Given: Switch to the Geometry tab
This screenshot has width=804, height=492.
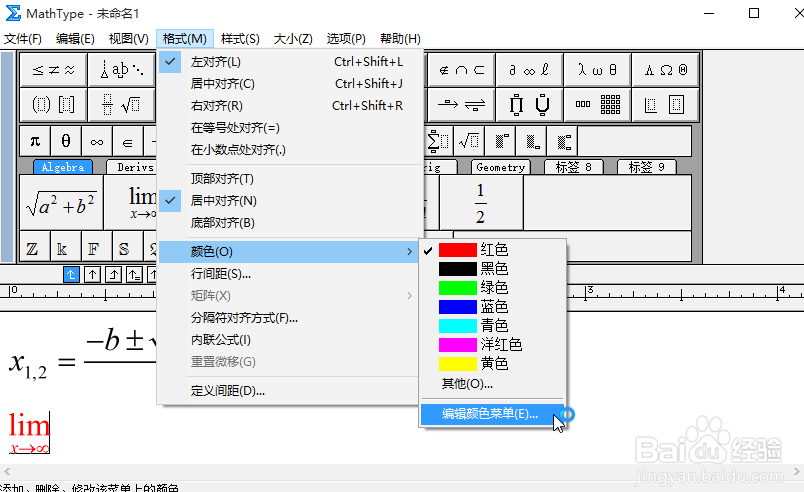Looking at the screenshot, I should coord(501,168).
